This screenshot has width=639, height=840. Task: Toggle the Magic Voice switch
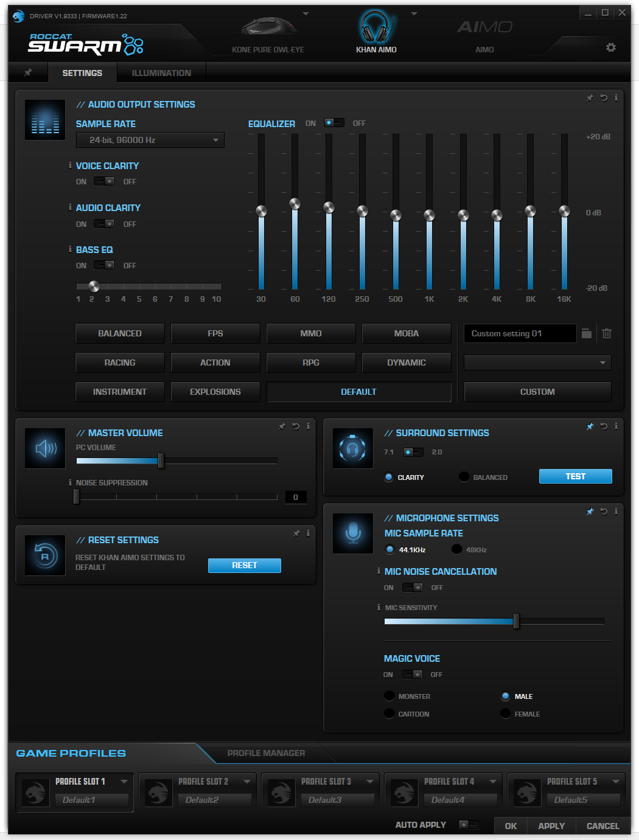click(x=412, y=675)
